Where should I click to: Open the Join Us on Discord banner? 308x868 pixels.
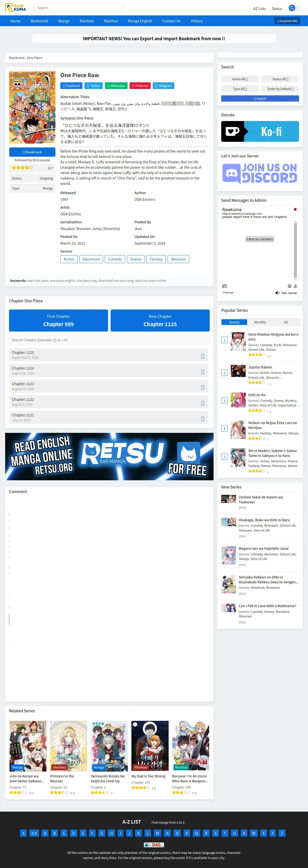pyautogui.click(x=260, y=173)
